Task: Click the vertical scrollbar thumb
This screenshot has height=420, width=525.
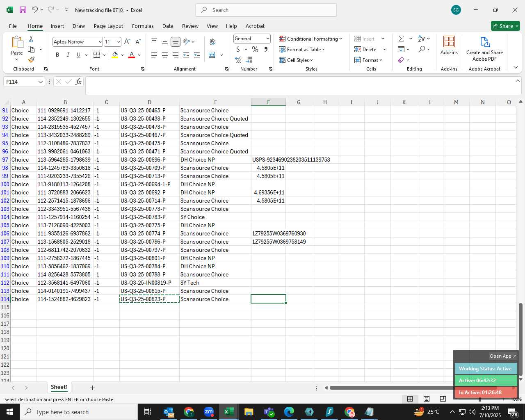Action: pos(520,339)
